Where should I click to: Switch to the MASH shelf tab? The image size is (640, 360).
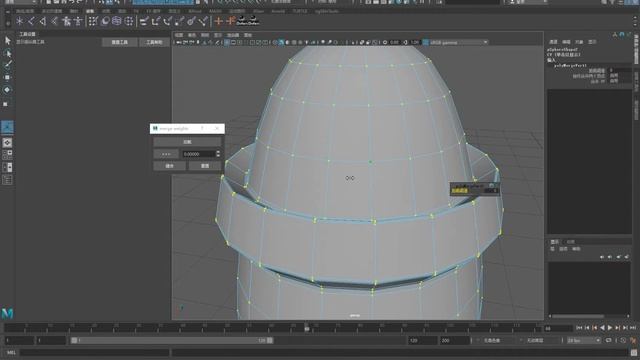(x=215, y=11)
